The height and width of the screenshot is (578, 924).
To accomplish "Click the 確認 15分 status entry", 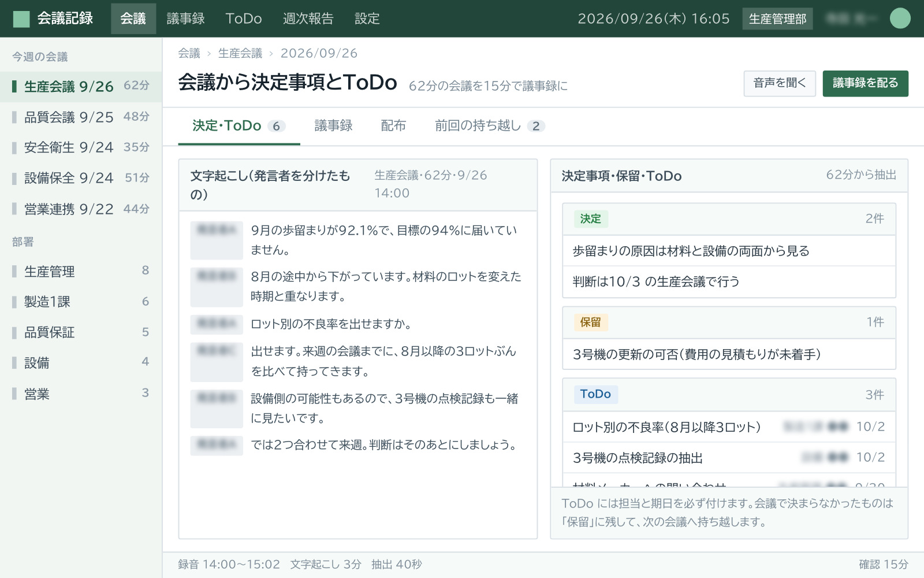I will click(884, 564).
